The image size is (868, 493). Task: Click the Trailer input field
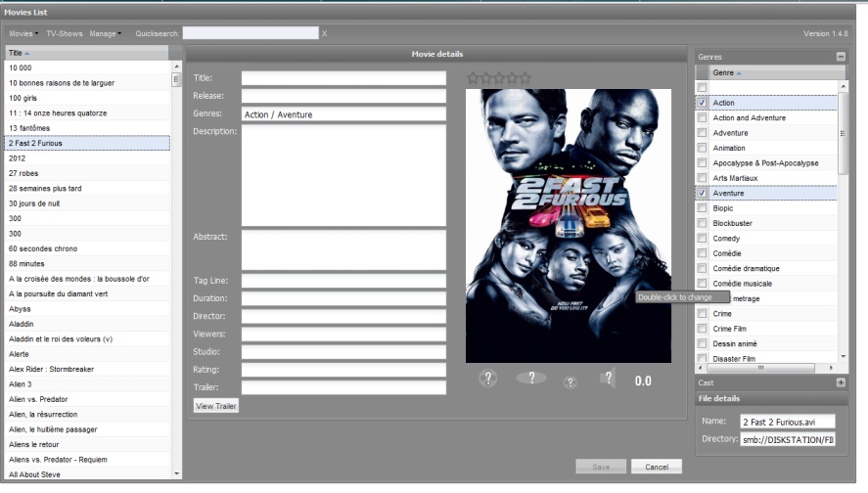pyautogui.click(x=343, y=387)
